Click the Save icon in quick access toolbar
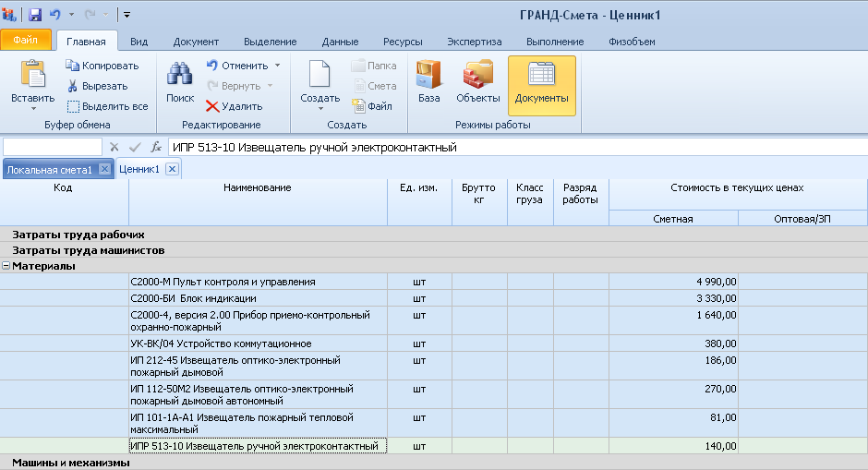 click(x=35, y=15)
